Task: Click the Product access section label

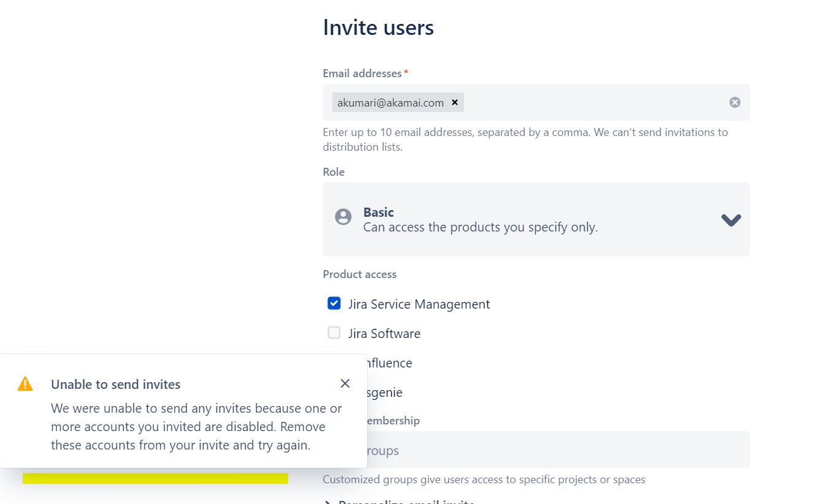Action: (x=359, y=274)
